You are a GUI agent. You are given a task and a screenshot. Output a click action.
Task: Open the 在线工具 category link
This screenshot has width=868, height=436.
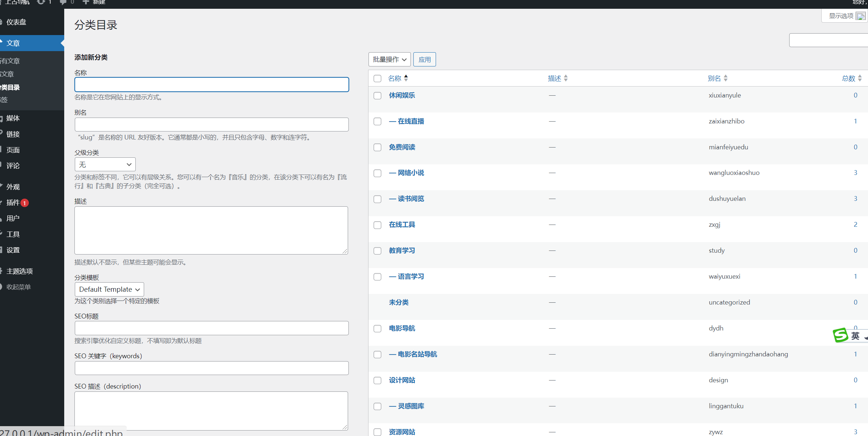pyautogui.click(x=402, y=224)
